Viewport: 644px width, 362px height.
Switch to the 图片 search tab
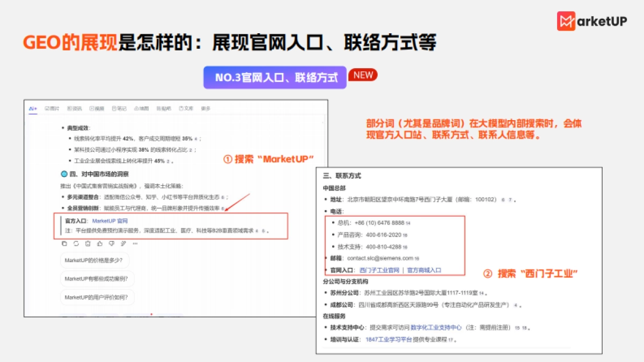coord(53,107)
